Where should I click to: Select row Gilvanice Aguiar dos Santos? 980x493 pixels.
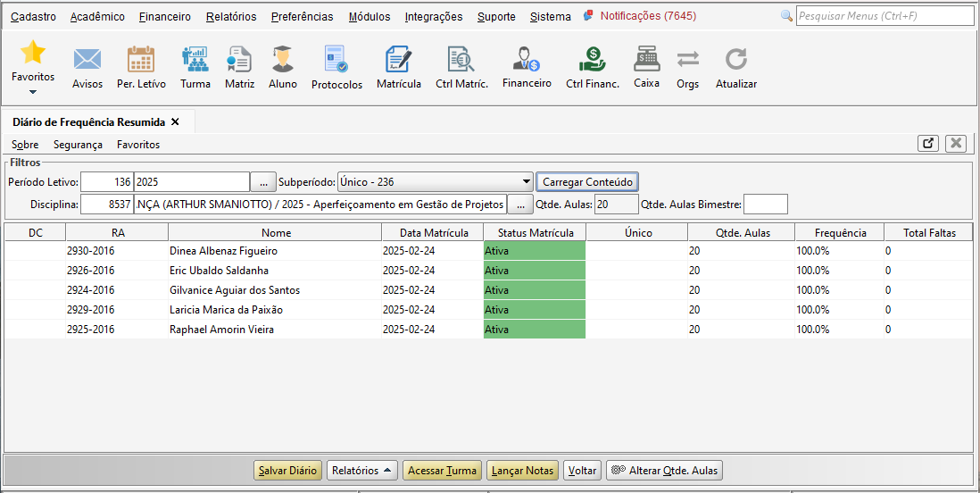pyautogui.click(x=489, y=290)
